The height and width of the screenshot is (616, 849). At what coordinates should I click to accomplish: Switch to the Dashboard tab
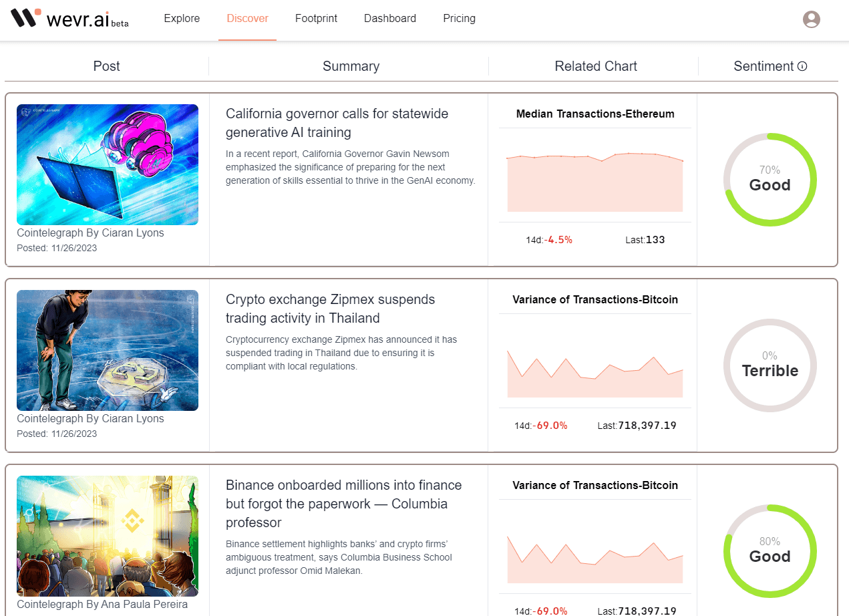point(390,19)
